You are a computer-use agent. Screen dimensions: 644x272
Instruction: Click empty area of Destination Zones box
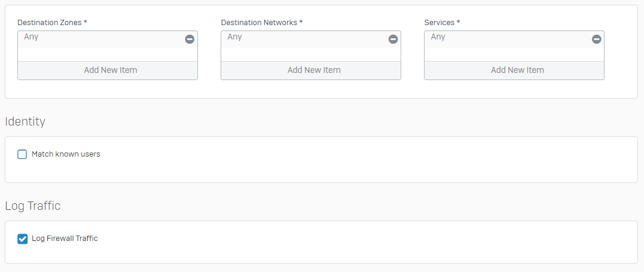(x=108, y=54)
